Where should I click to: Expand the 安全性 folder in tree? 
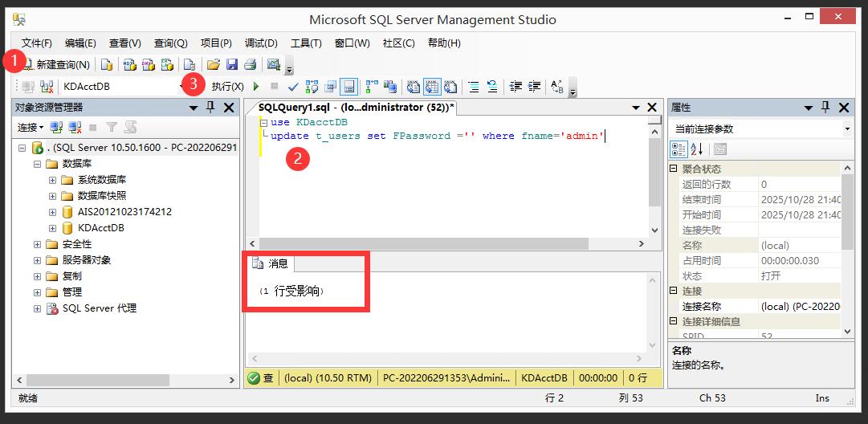point(37,244)
